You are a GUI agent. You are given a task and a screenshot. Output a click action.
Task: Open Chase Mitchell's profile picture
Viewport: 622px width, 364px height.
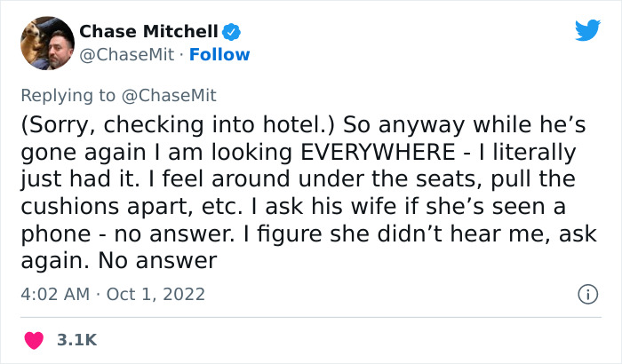pos(46,43)
